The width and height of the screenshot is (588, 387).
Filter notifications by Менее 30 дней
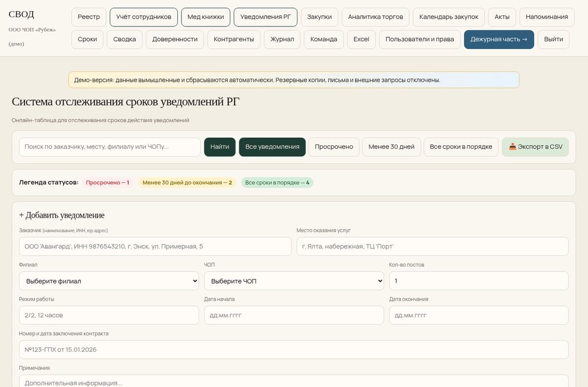pyautogui.click(x=392, y=147)
